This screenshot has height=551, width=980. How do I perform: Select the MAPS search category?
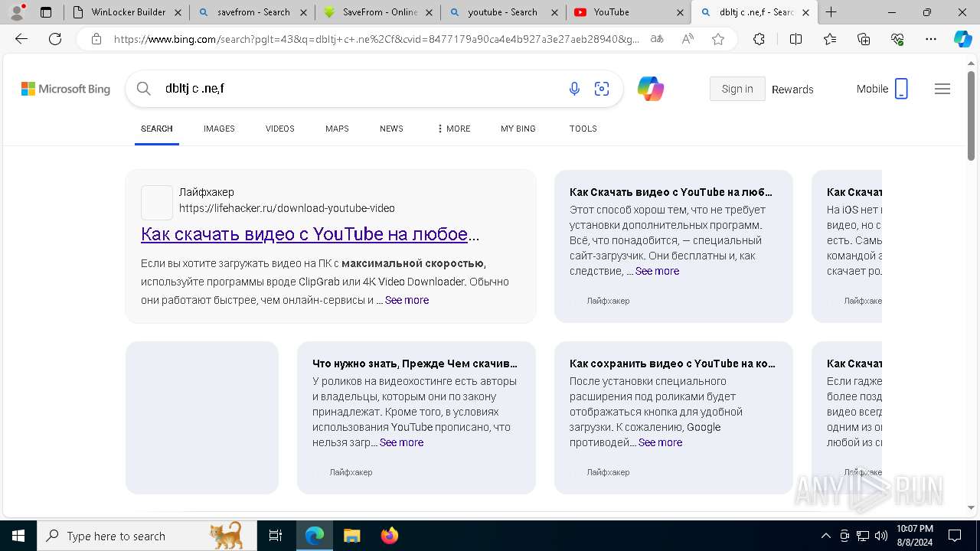[337, 129]
